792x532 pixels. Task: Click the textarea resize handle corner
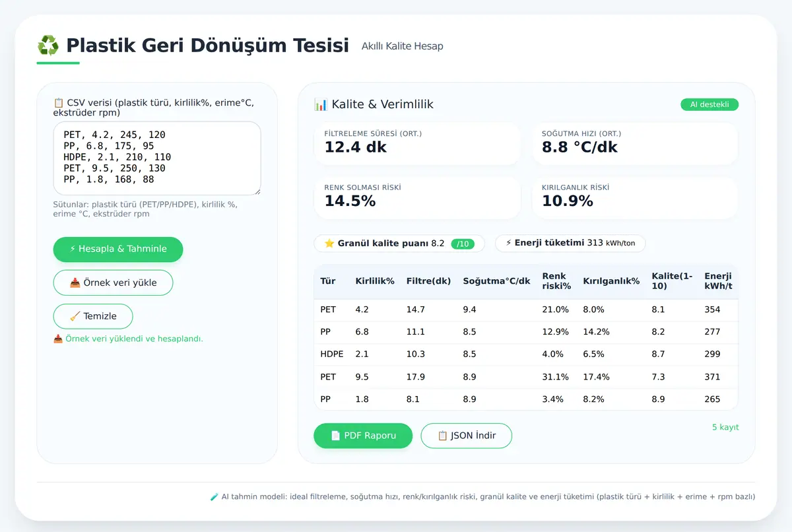257,191
